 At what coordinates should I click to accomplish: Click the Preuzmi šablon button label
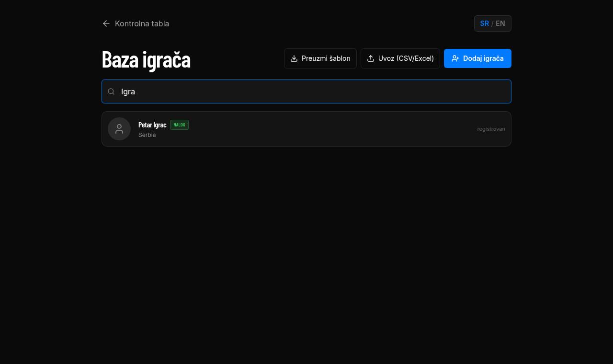[326, 58]
